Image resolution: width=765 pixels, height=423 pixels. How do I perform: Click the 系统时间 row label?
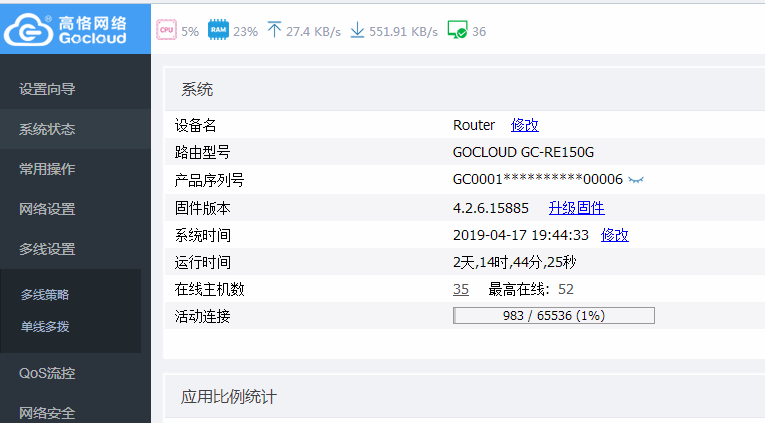pos(202,235)
